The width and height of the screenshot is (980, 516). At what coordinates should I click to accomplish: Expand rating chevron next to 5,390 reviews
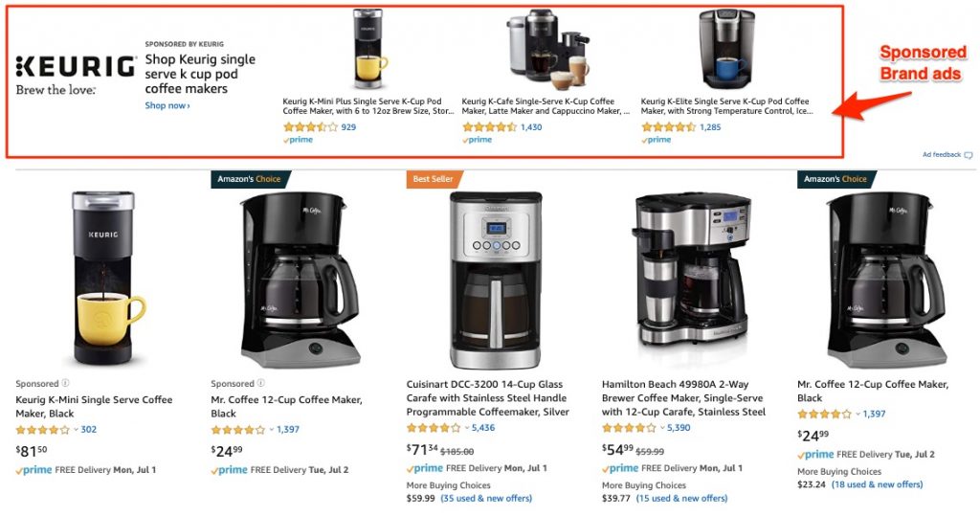[x=662, y=428]
